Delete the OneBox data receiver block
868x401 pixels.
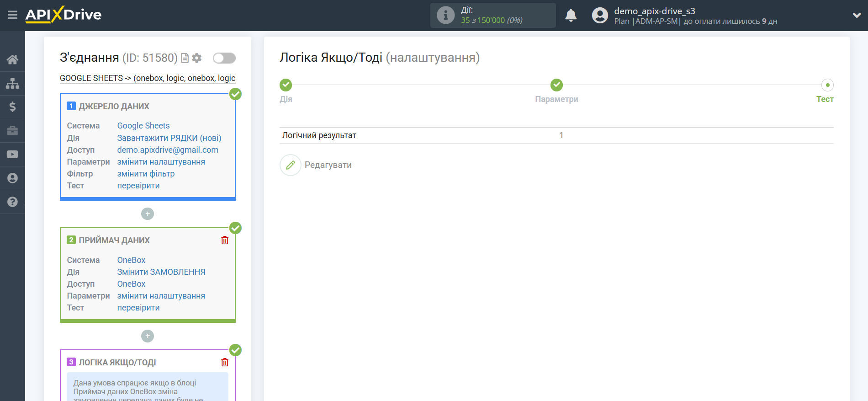click(x=225, y=240)
